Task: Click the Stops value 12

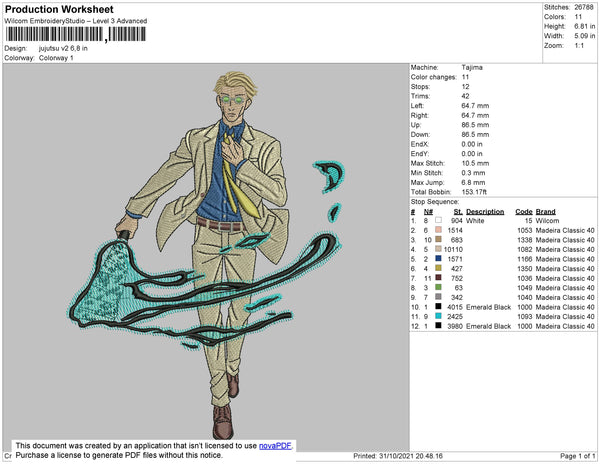Action: [465, 86]
